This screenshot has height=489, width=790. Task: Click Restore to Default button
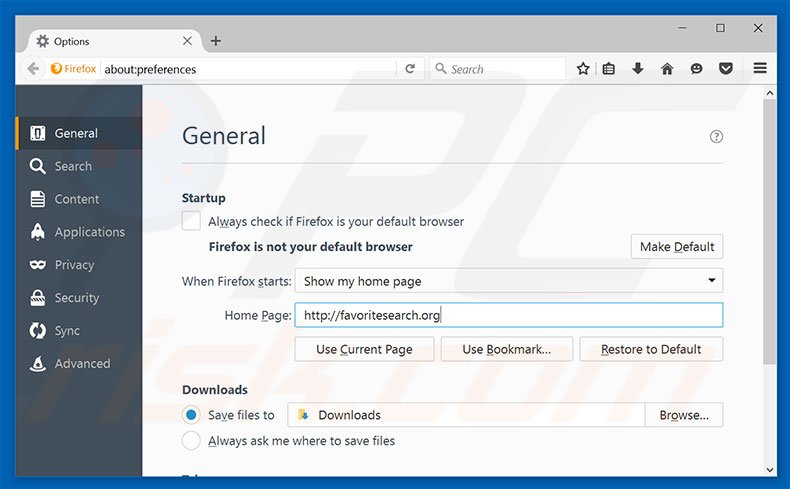click(x=651, y=349)
